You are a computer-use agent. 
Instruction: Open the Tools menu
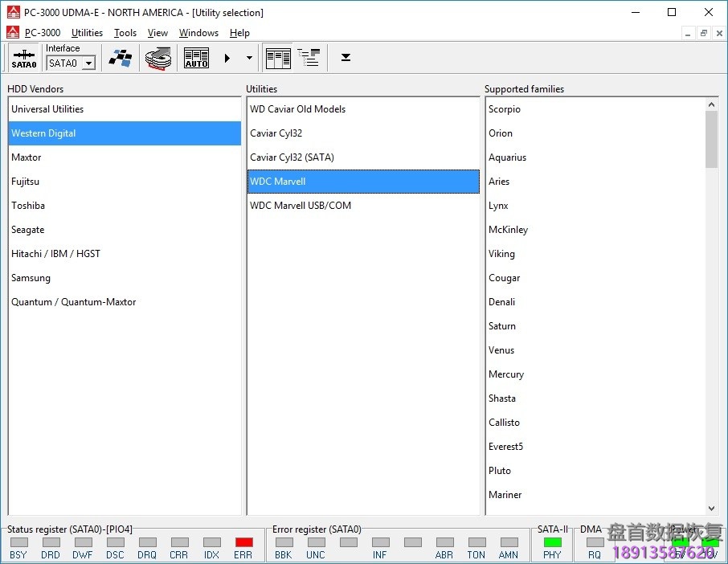click(x=125, y=33)
